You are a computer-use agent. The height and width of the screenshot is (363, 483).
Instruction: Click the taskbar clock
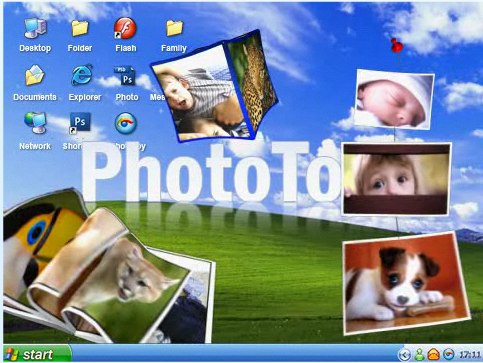pyautogui.click(x=470, y=354)
